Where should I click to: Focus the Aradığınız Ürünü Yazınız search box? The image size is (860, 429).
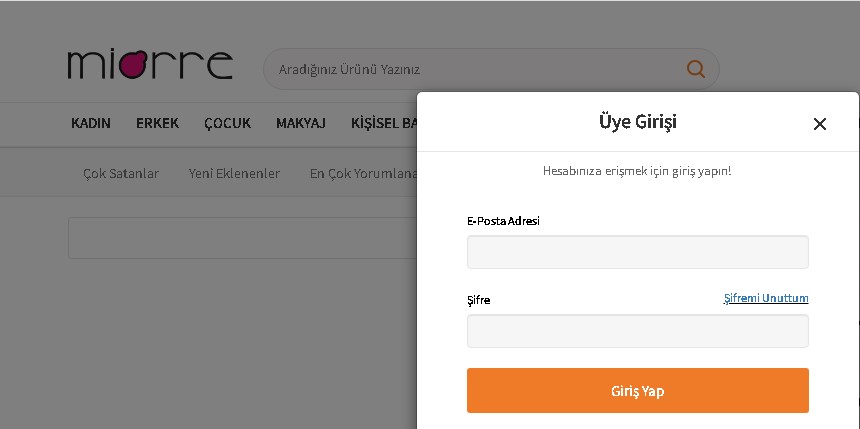491,69
